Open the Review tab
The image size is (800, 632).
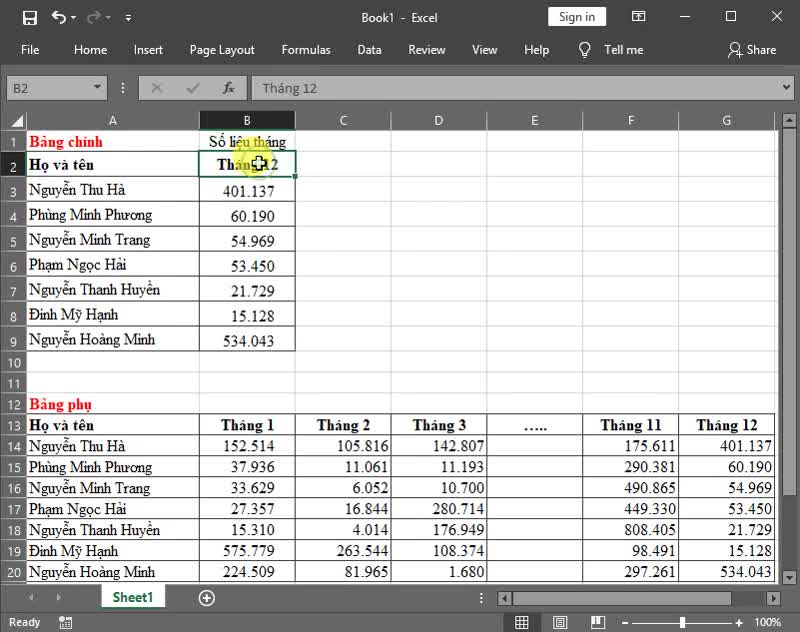[x=427, y=49]
